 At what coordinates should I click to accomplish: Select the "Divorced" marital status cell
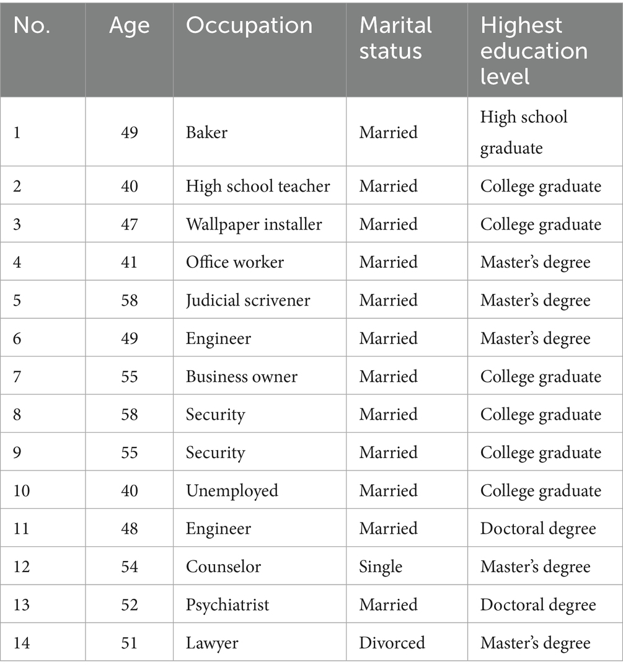tap(392, 643)
